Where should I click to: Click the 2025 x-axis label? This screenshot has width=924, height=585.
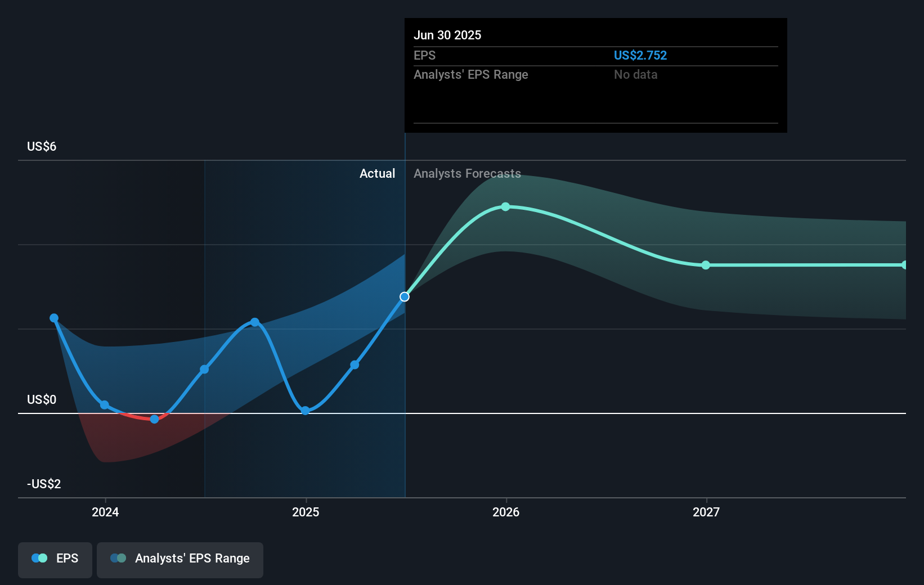[x=306, y=512]
